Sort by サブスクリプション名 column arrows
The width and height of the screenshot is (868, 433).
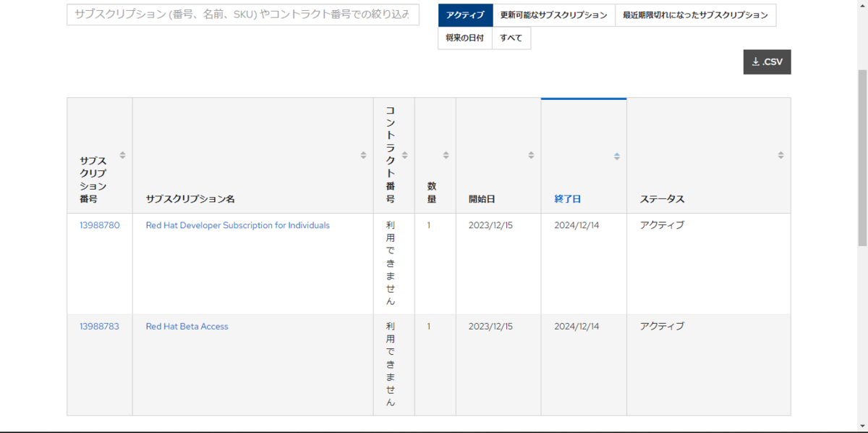[363, 155]
